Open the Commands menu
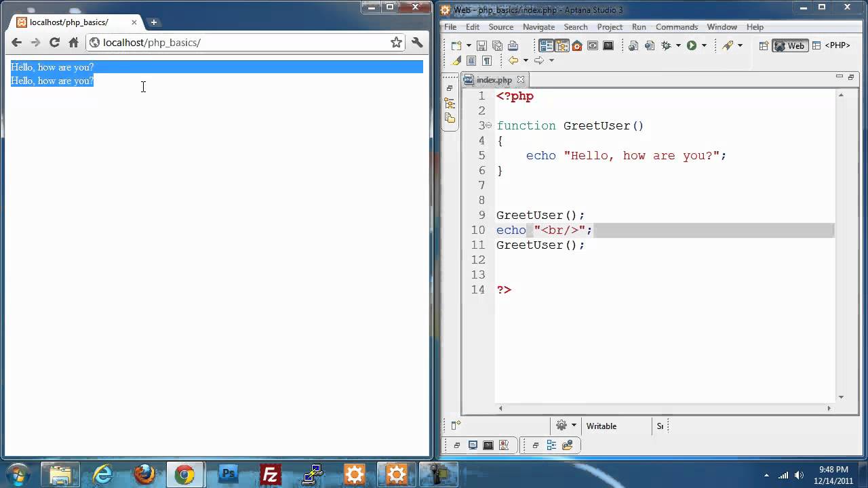This screenshot has width=868, height=488. coord(677,27)
